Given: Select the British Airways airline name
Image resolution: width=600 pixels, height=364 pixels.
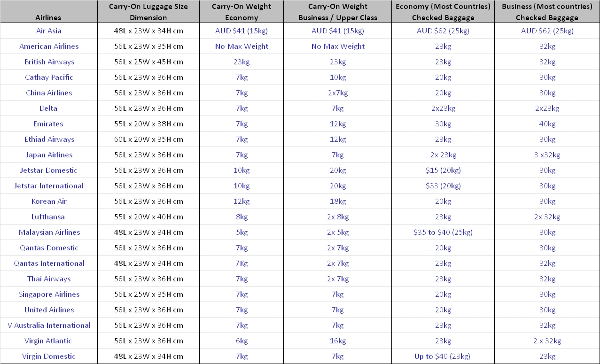Looking at the screenshot, I should (49, 62).
